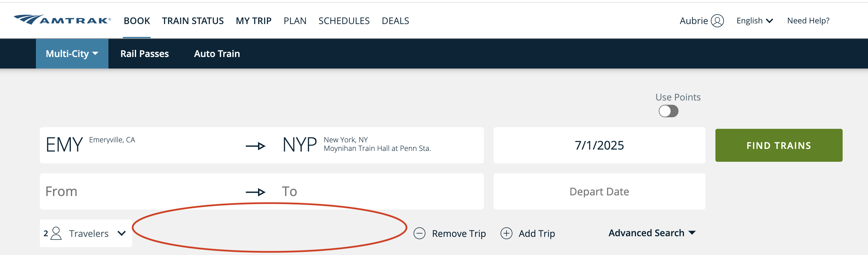Click the Amtrak logo
The image size is (868, 255).
tap(62, 20)
